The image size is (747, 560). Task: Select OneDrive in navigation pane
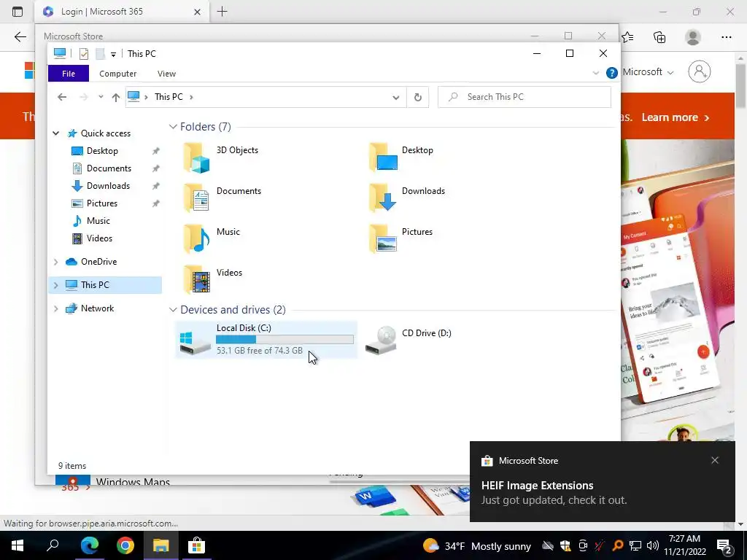point(98,262)
